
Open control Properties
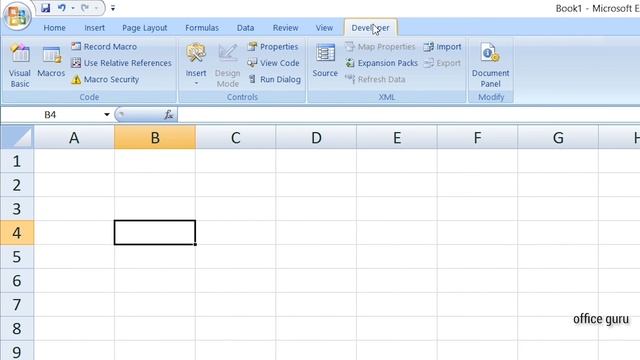click(273, 47)
